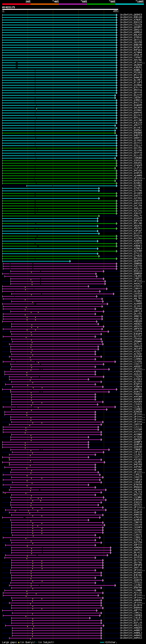Open hit UniRef100_B6SWT4

coord(131,47)
